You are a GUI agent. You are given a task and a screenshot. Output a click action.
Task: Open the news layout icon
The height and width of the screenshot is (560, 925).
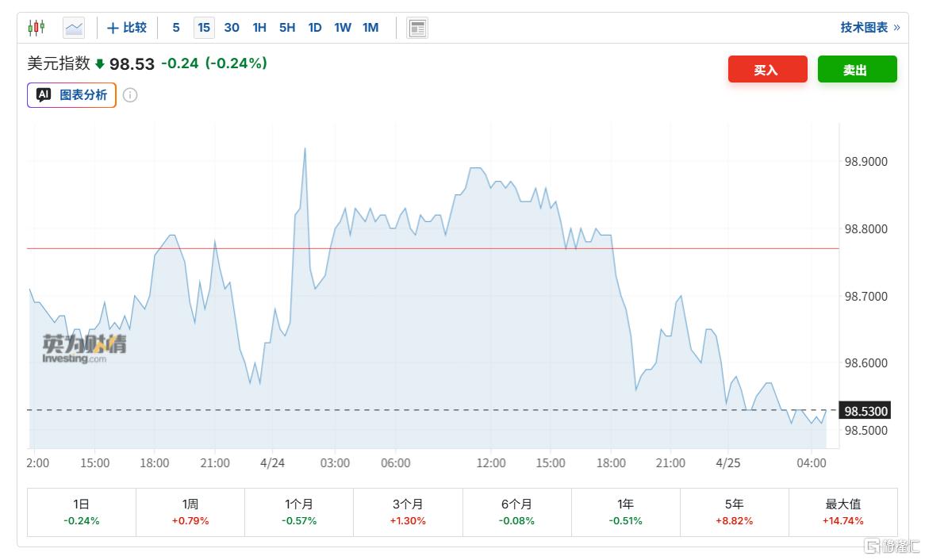417,28
